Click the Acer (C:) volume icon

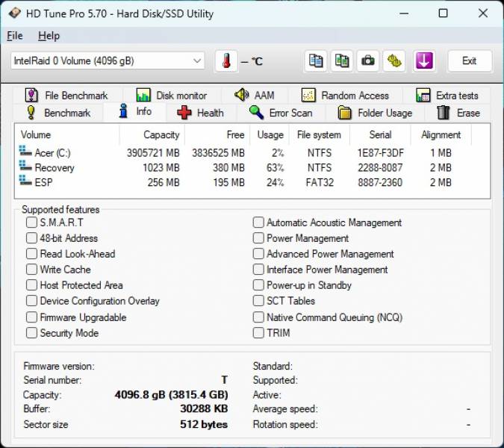coord(25,152)
